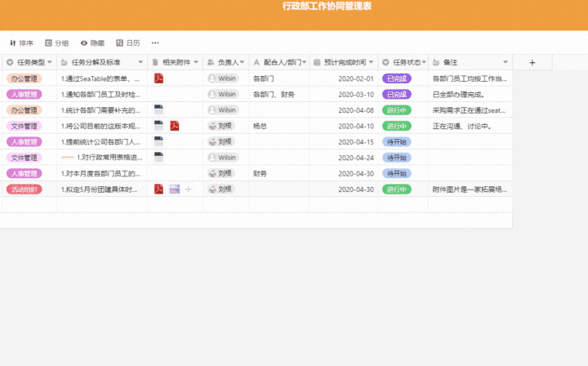Click the 已全部办理完成。 remark cell
Image resolution: width=588 pixels, height=366 pixels.
tap(470, 95)
